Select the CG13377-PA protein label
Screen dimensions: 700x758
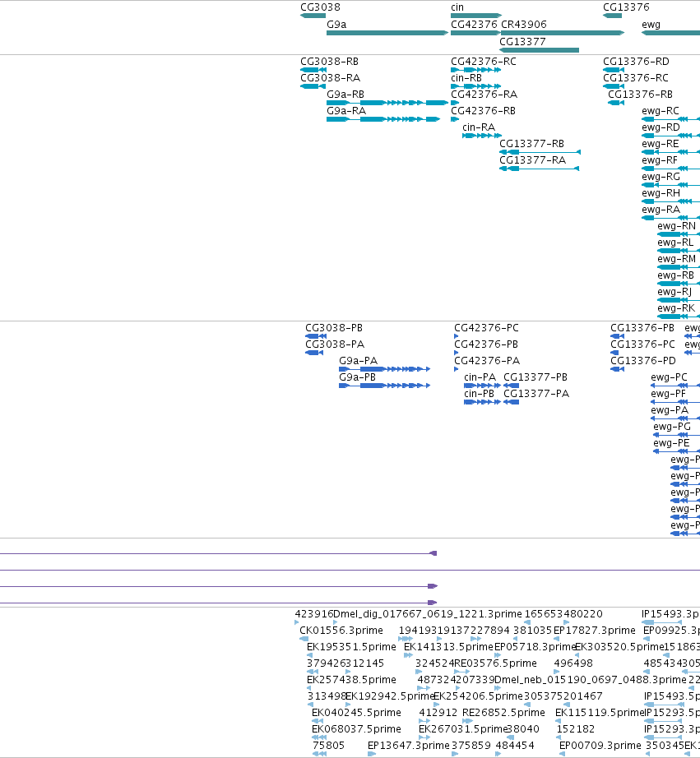click(x=536, y=394)
